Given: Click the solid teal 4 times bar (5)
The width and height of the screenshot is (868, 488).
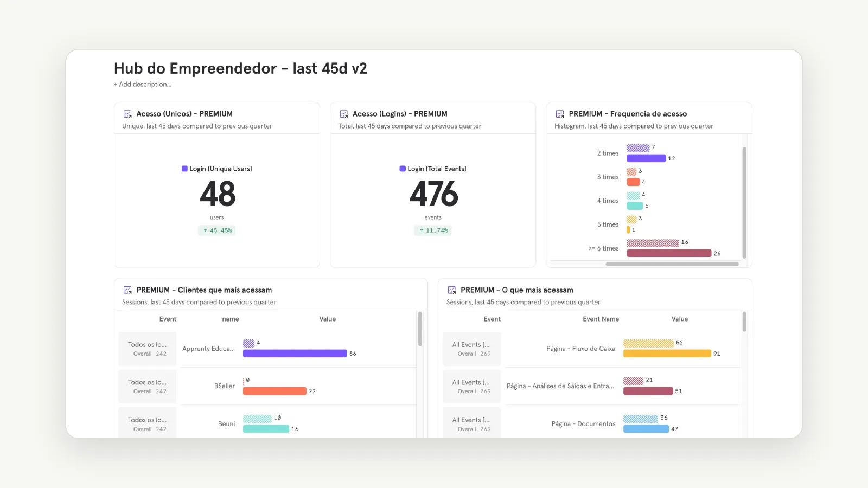Looking at the screenshot, I should tap(635, 206).
